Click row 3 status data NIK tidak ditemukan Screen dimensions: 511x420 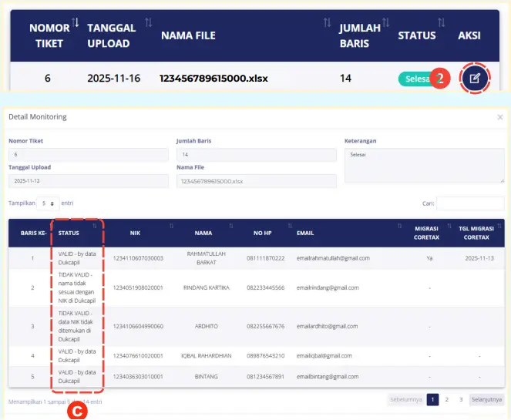(76, 326)
